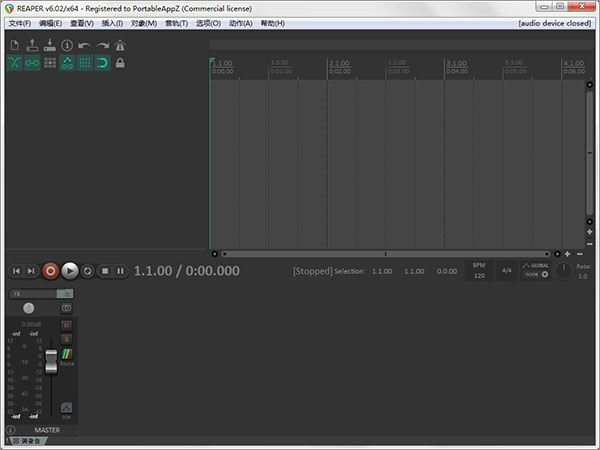Click the audio device closed status text
600x450 pixels.
554,23
